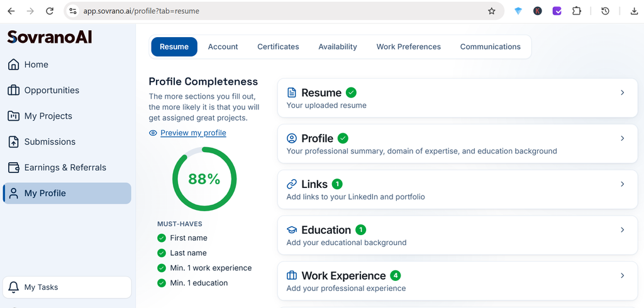
Task: Click the browser address bar URL
Action: 142,11
